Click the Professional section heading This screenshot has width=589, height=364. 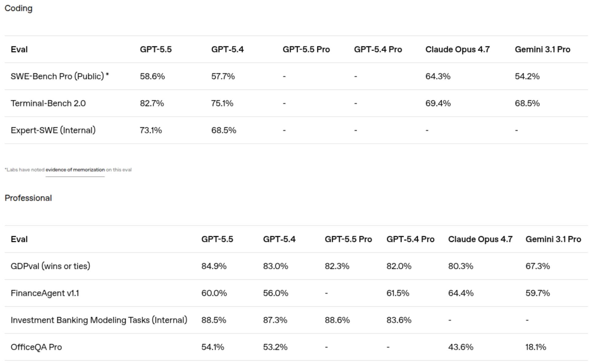(x=28, y=198)
